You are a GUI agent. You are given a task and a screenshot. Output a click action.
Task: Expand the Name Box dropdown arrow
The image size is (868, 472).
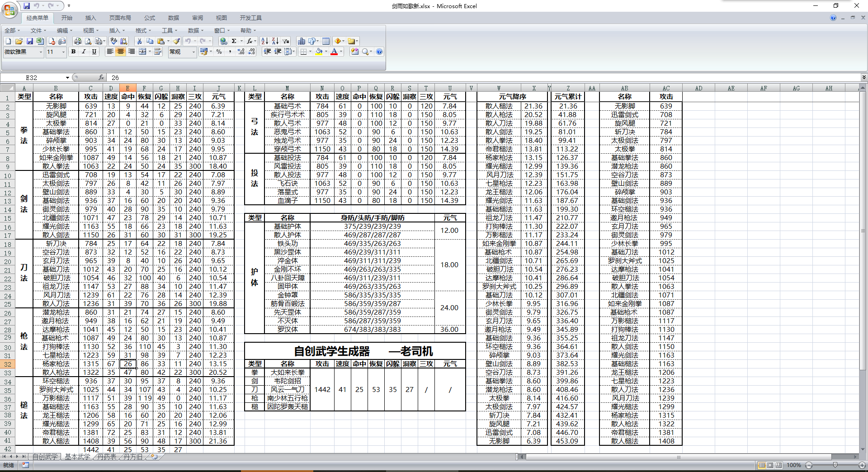point(67,78)
